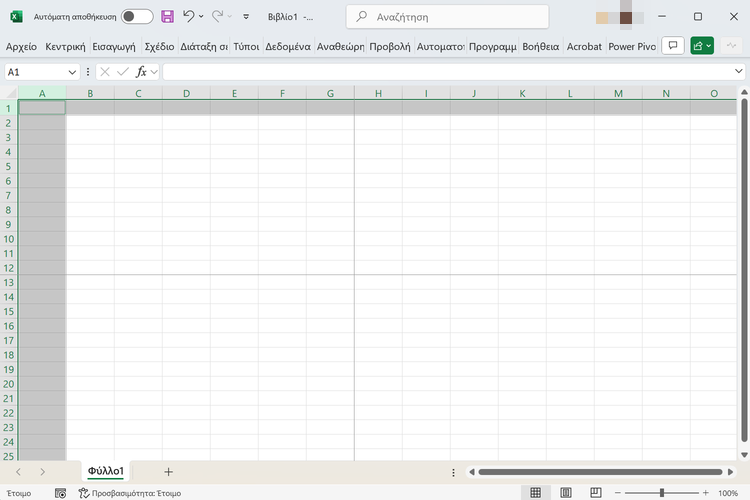Switch to Page Break Preview icon
The image size is (750, 500).
(596, 492)
